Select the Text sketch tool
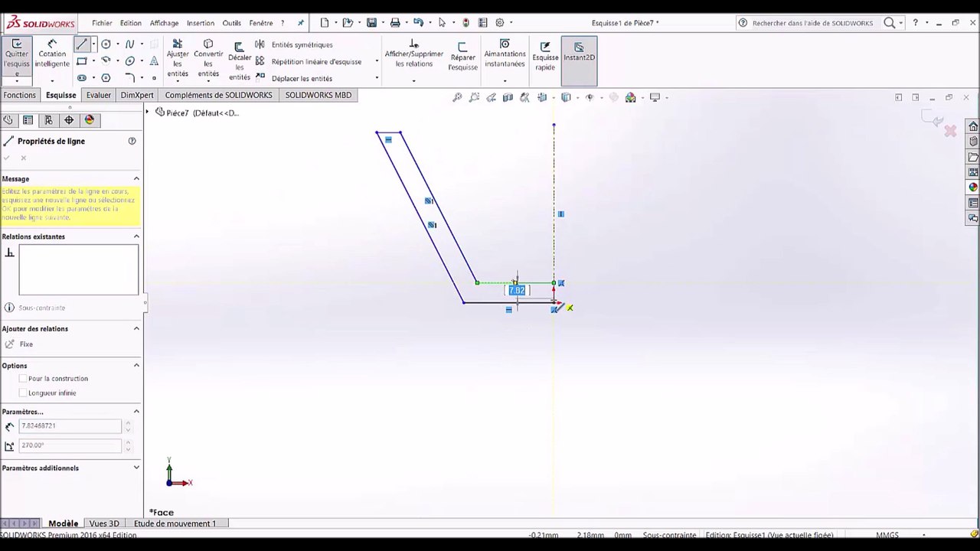 [x=154, y=61]
